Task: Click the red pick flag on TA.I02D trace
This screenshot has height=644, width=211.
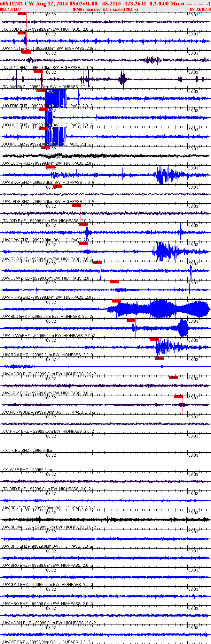Action: point(76,205)
